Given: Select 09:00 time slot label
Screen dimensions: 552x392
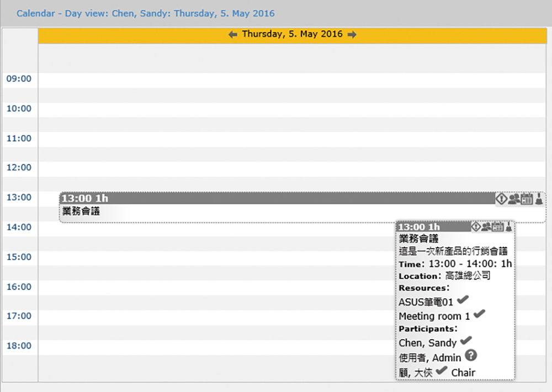Looking at the screenshot, I should tap(19, 78).
